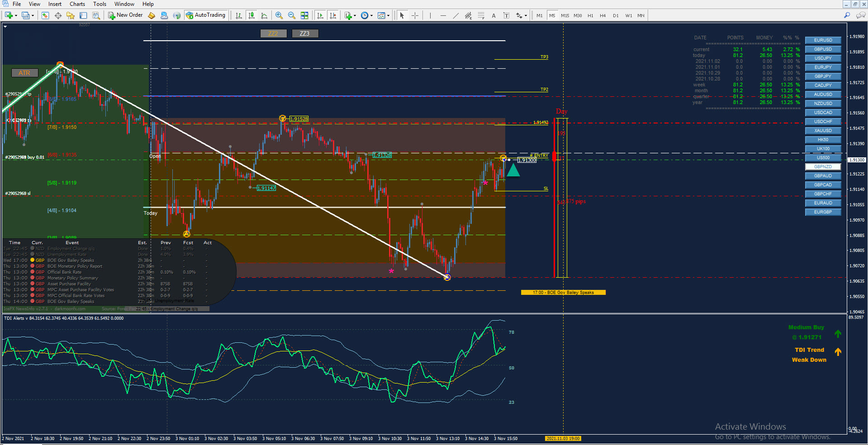The width and height of the screenshot is (868, 445).
Task: Show the Market Watch window
Action: tap(45, 15)
